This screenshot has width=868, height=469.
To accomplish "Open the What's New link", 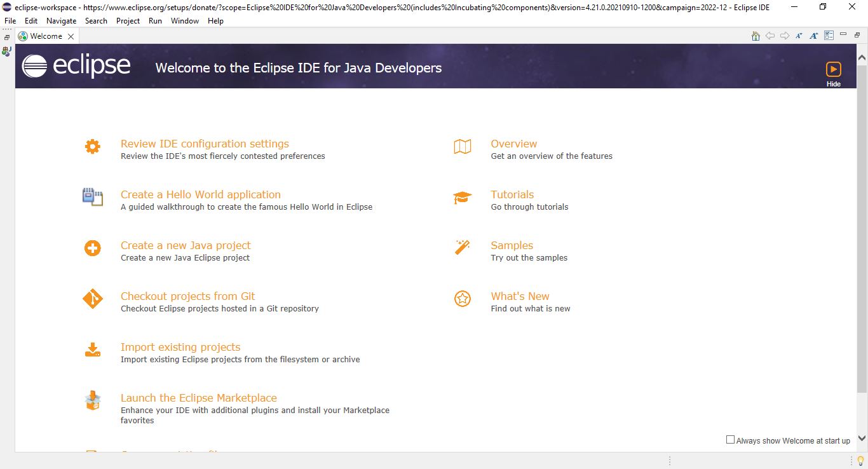I will point(520,296).
